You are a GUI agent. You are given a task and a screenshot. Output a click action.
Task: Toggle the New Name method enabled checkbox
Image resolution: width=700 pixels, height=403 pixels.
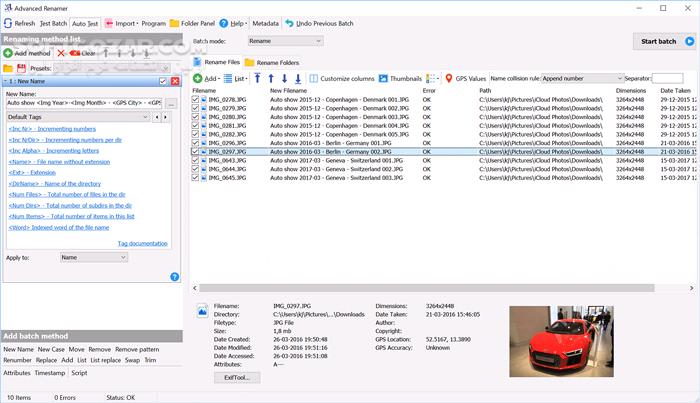click(163, 81)
